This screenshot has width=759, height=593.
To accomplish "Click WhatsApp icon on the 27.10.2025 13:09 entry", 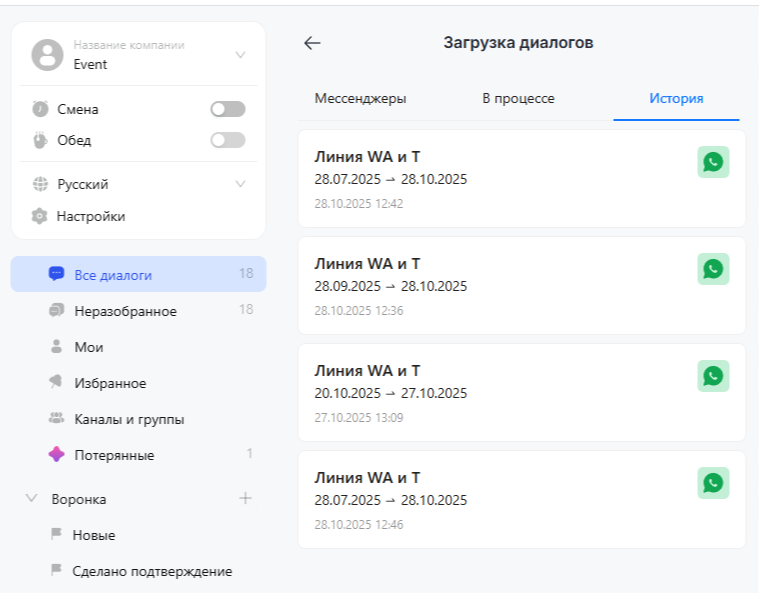I will pyautogui.click(x=713, y=376).
